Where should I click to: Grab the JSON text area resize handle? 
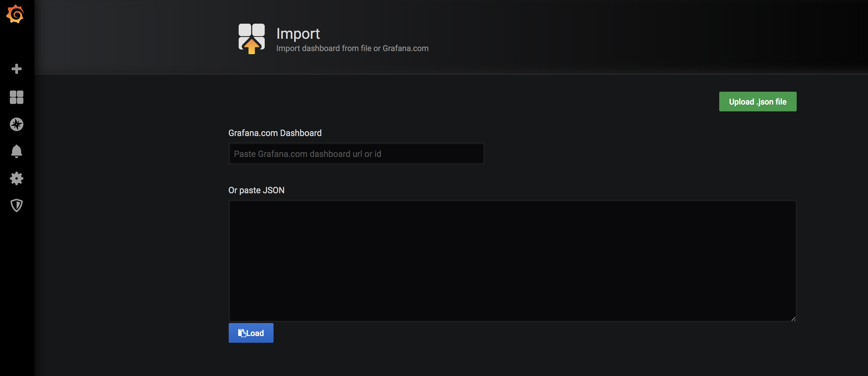coord(793,319)
